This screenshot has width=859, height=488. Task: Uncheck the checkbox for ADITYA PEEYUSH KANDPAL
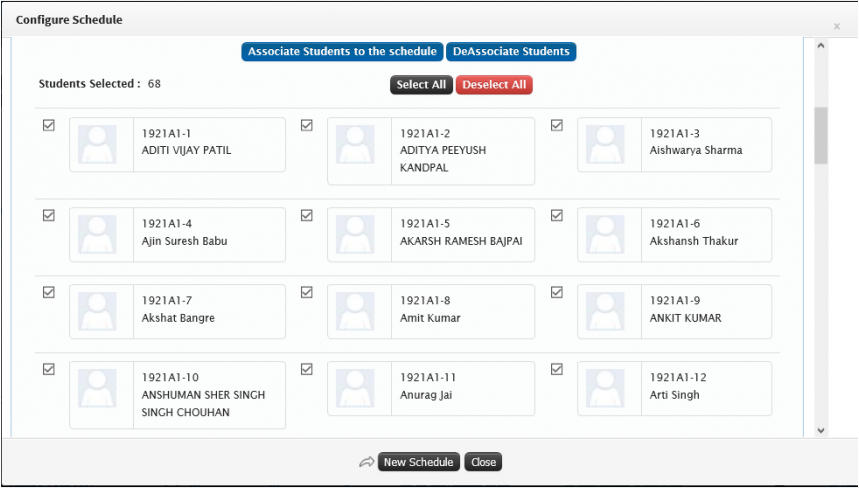click(x=307, y=125)
